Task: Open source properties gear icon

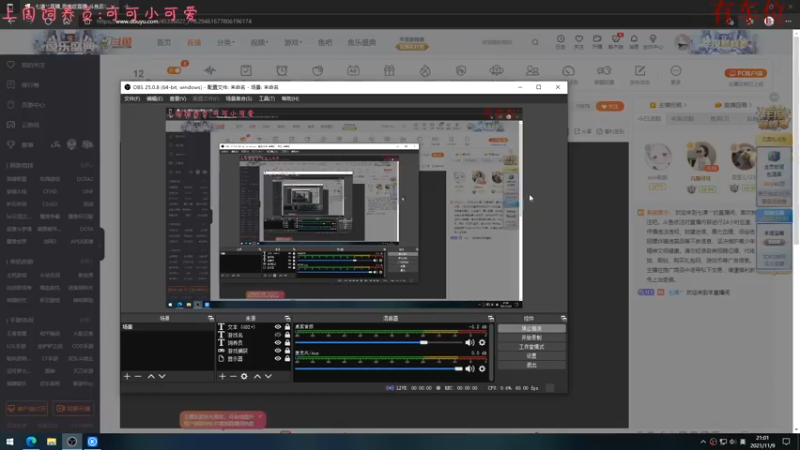Action: tap(244, 377)
